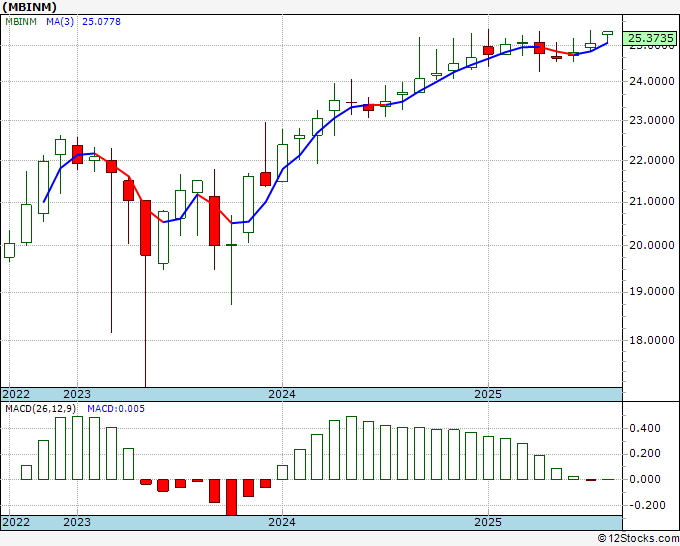Image resolution: width=680 pixels, height=546 pixels.
Task: Click the 0.200 MACD axis label
Action: tap(645, 454)
